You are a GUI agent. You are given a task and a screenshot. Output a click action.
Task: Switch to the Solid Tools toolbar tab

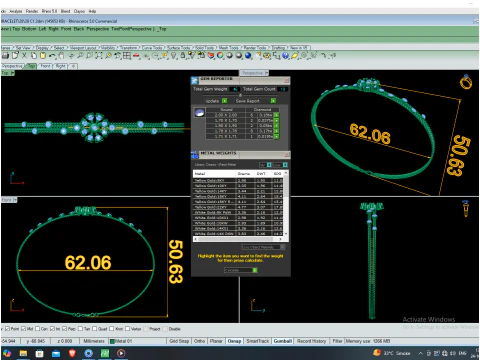(x=205, y=48)
